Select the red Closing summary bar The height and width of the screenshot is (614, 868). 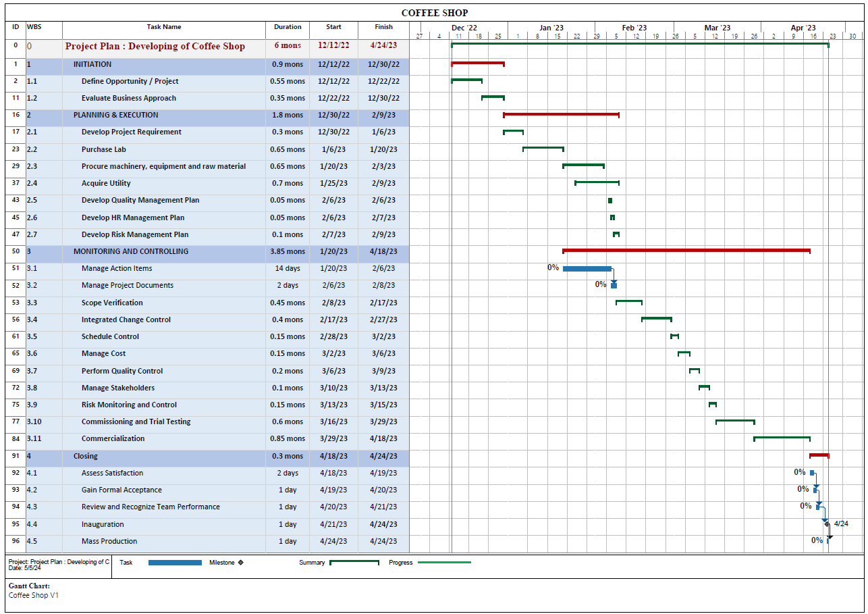[x=821, y=455]
